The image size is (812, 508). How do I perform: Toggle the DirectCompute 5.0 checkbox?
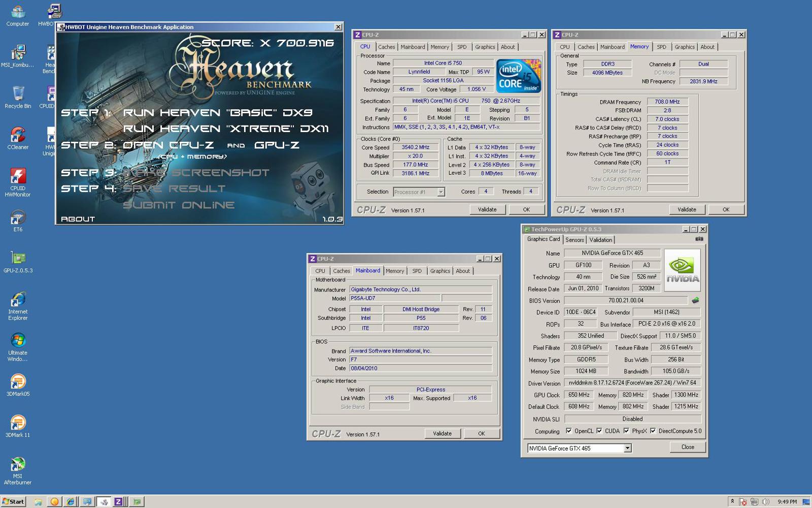click(653, 431)
